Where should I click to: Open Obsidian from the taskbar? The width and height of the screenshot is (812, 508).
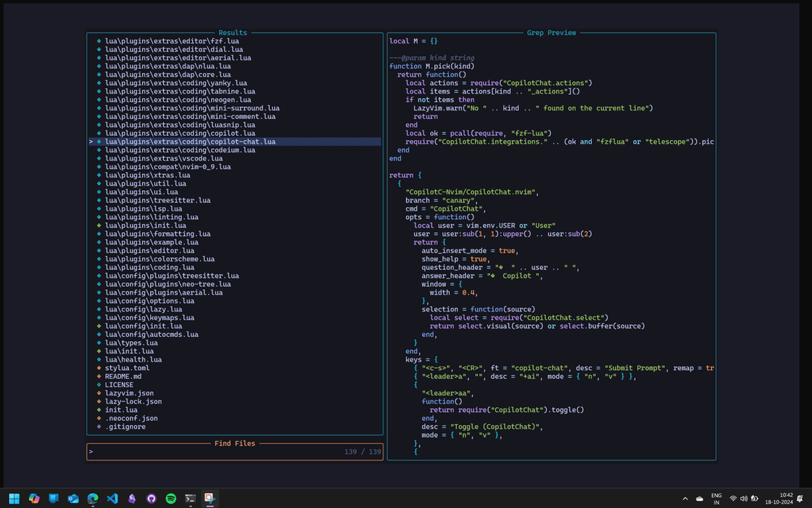click(132, 499)
